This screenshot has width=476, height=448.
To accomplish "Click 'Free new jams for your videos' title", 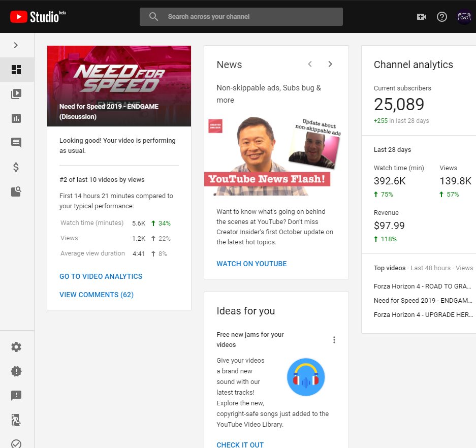I will coord(250,339).
